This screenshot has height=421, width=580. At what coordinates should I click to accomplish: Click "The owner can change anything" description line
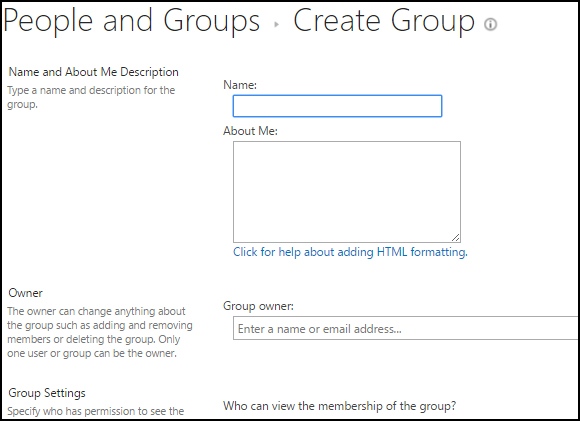(96, 311)
